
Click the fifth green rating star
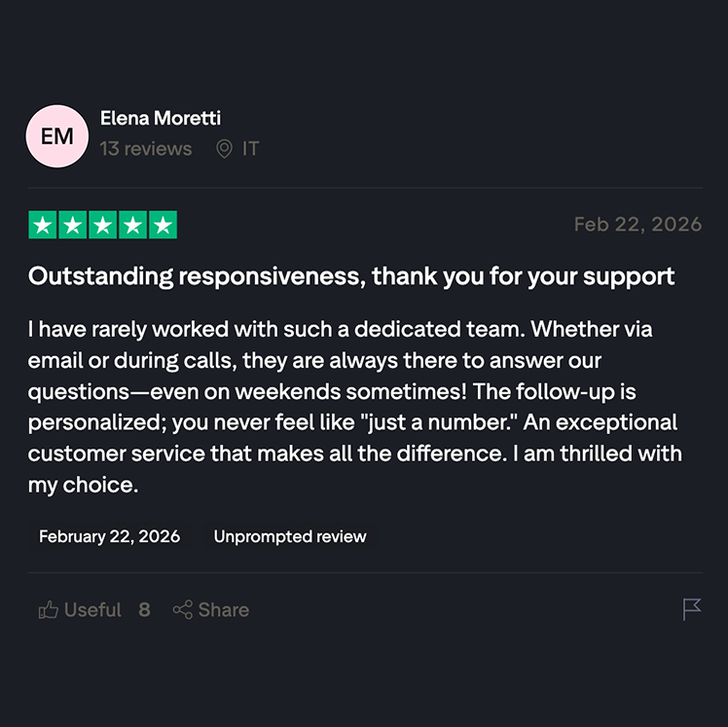point(164,226)
